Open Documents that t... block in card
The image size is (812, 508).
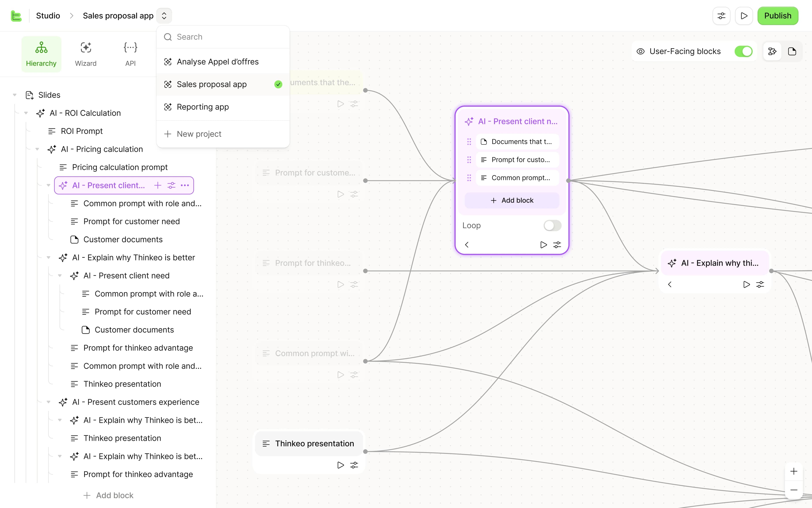tap(517, 142)
